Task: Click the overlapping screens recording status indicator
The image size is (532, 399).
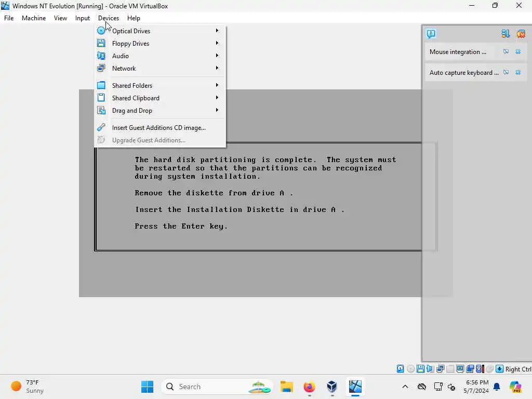Action: click(470, 369)
